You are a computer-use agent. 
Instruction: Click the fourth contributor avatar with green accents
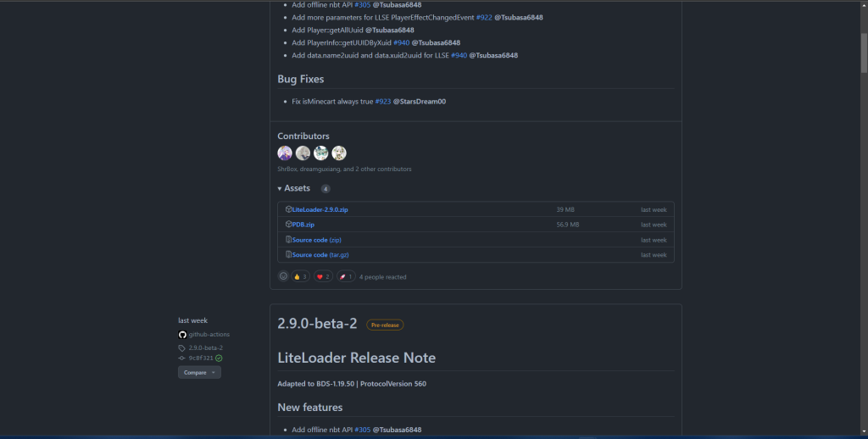tap(339, 153)
